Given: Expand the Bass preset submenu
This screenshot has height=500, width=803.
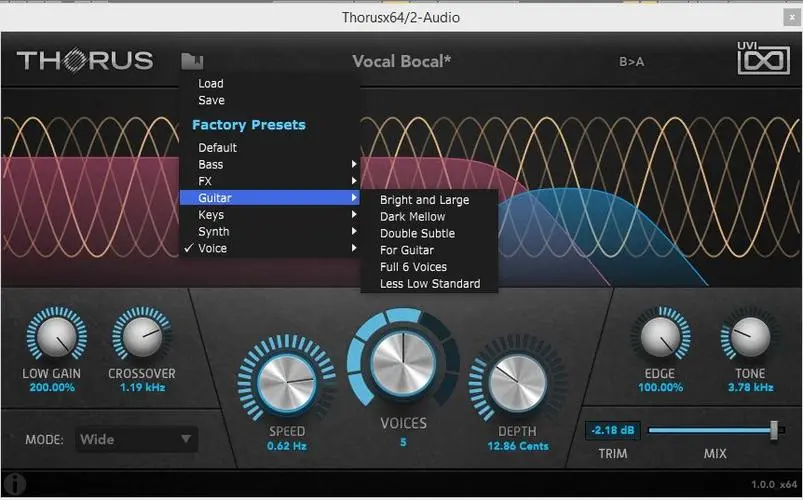Looking at the screenshot, I should tap(269, 164).
